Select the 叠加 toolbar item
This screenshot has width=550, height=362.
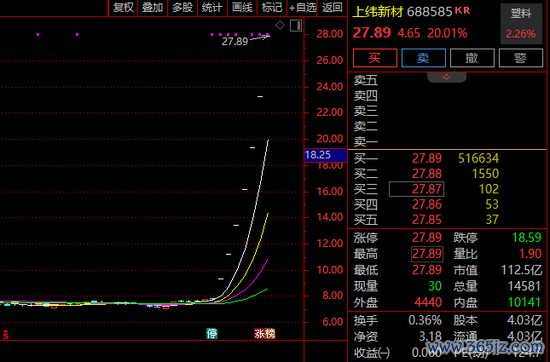click(153, 8)
